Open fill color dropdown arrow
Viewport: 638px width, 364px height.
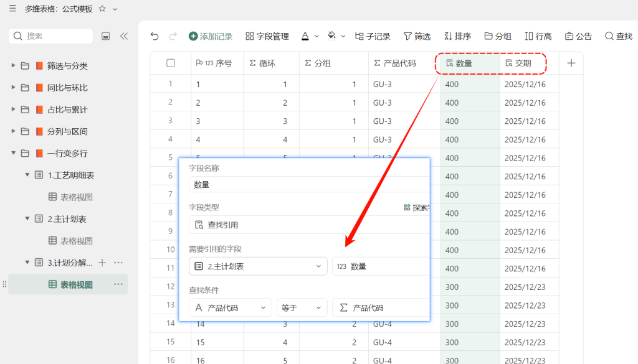point(343,36)
